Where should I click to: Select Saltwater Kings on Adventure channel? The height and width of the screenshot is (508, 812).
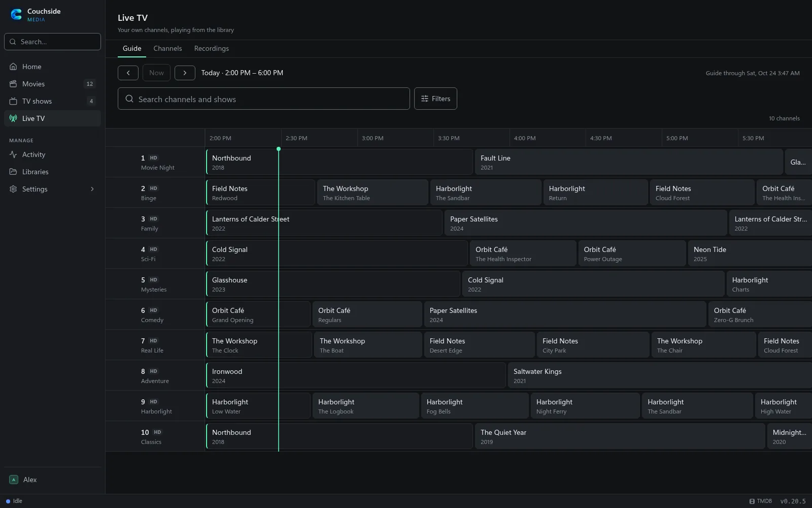tap(660, 375)
